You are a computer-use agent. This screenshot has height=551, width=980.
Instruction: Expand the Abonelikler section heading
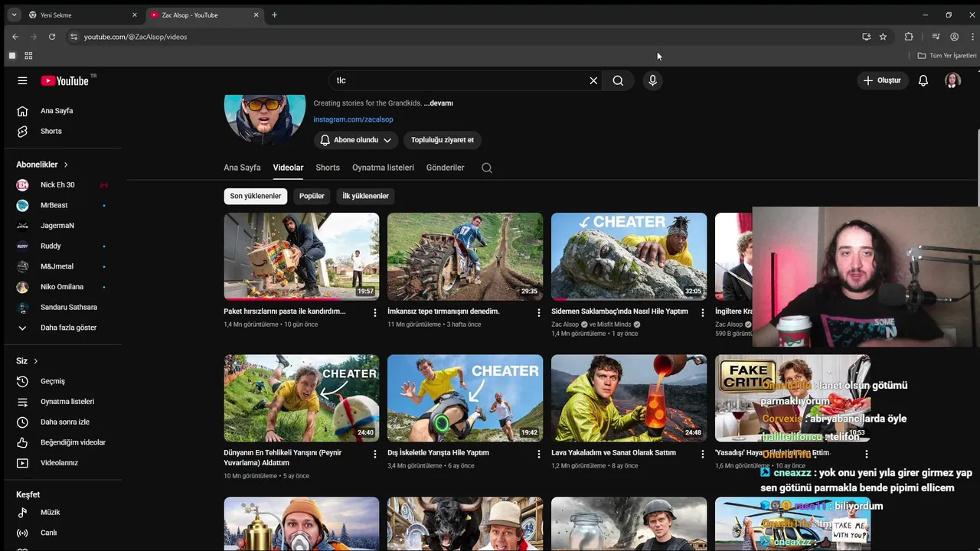point(42,165)
